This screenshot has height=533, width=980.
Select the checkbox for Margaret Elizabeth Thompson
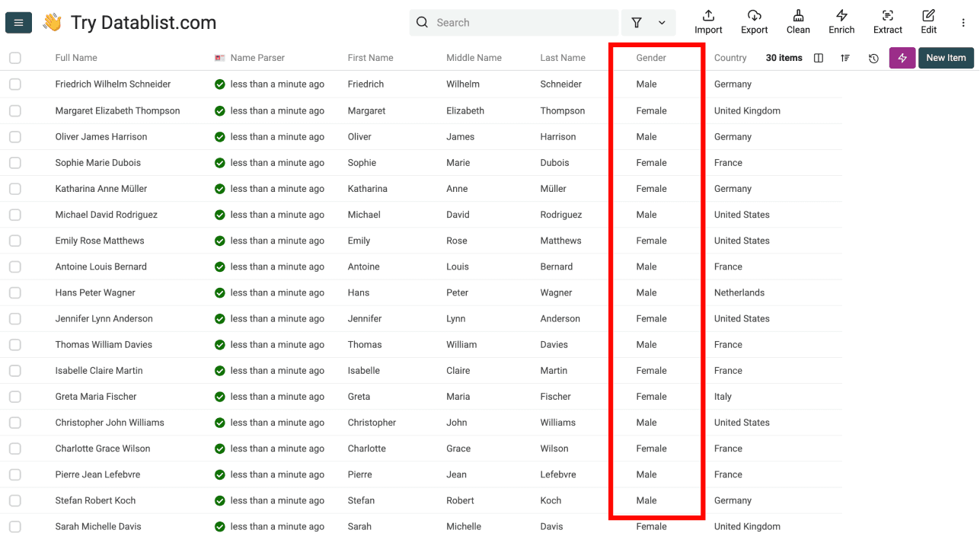coord(14,110)
